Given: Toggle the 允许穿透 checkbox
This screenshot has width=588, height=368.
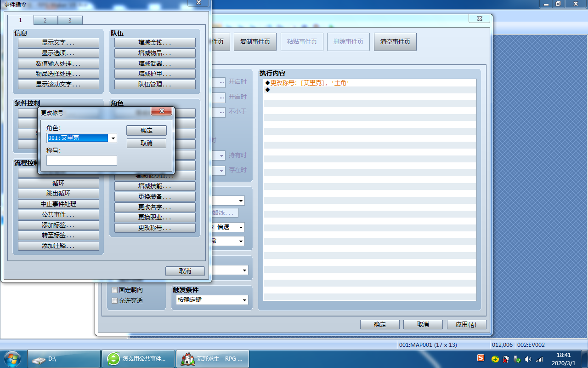Looking at the screenshot, I should (x=115, y=301).
